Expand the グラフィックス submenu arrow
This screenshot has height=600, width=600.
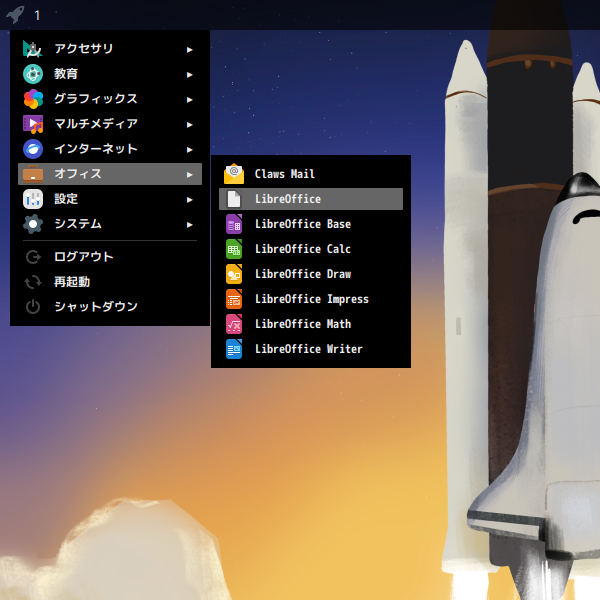point(189,99)
